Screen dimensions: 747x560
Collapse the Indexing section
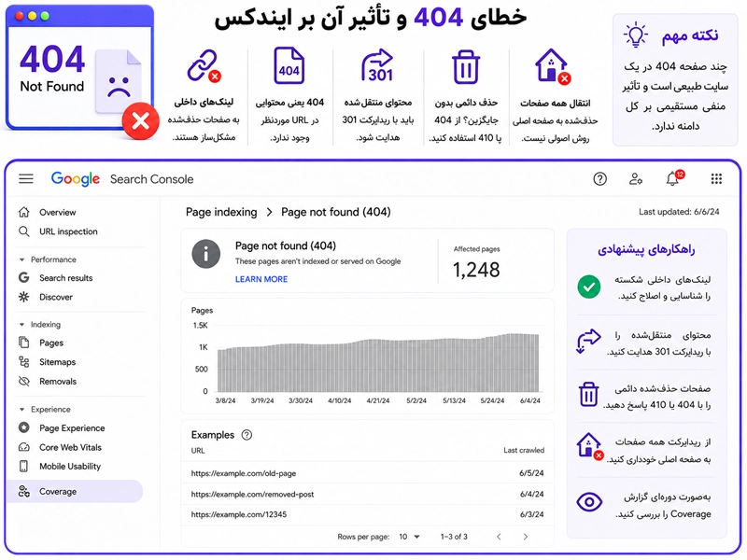21,324
